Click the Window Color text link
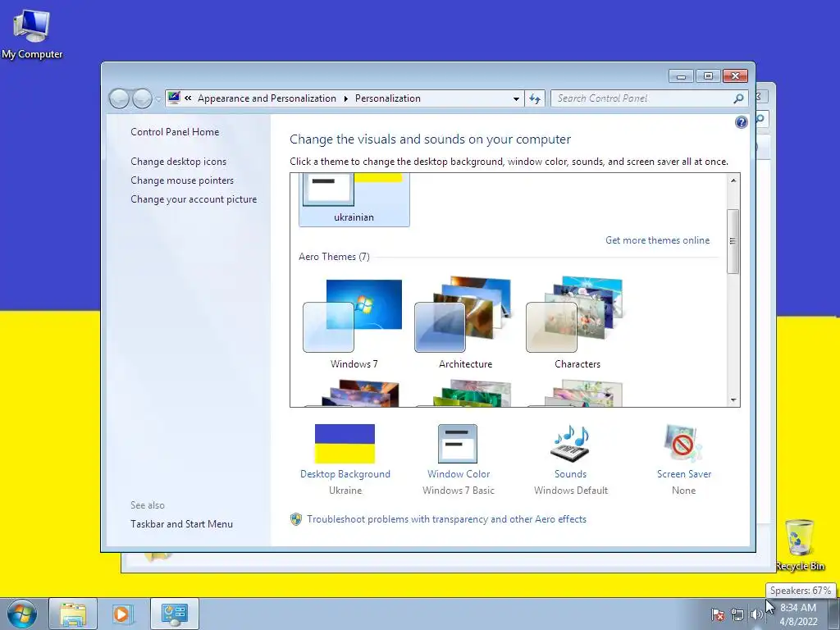 coord(459,474)
